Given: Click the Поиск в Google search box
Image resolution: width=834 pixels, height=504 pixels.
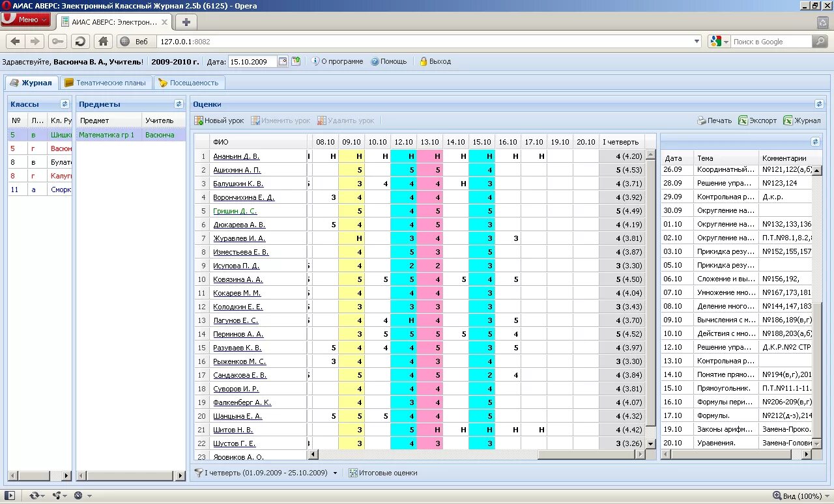Looking at the screenshot, I should click(x=771, y=42).
